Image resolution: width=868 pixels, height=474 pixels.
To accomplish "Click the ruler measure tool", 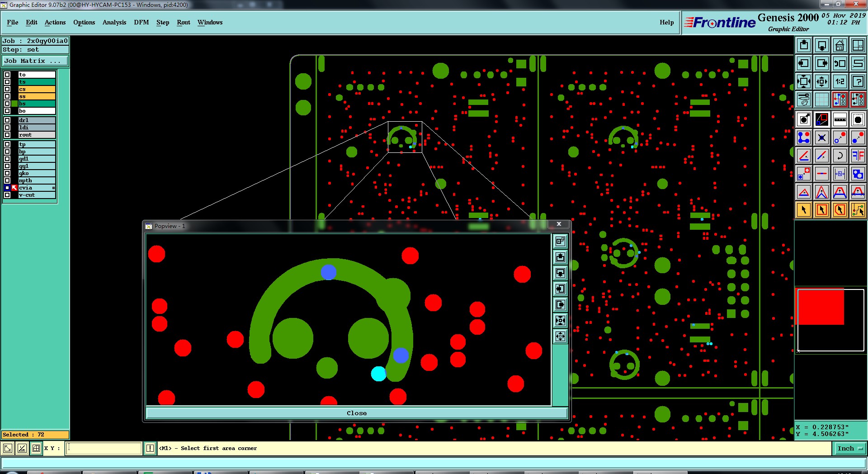I will (840, 119).
